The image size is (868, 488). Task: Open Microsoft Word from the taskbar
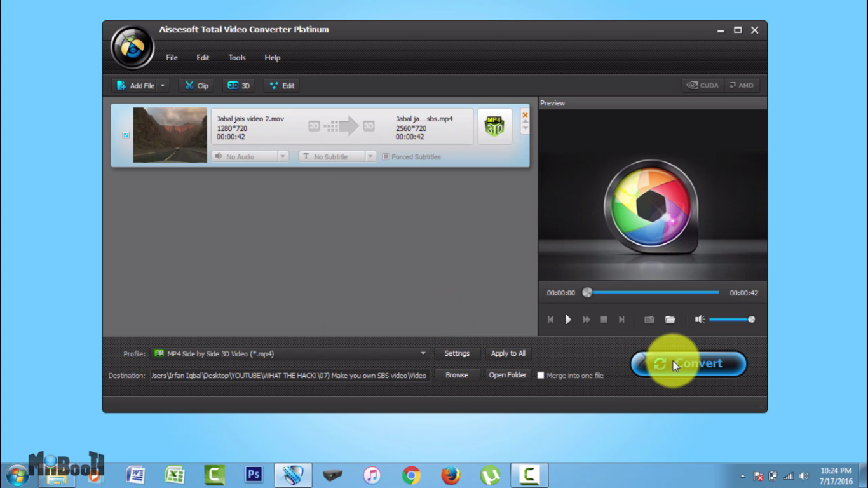(x=135, y=475)
